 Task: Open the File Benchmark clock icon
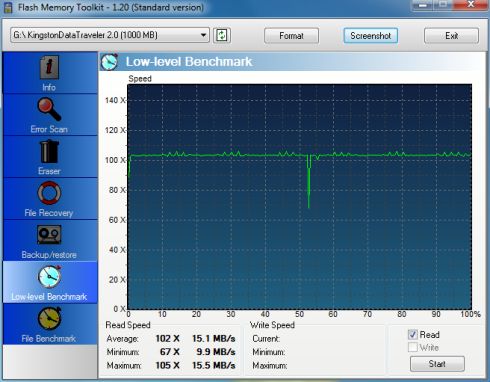click(49, 319)
